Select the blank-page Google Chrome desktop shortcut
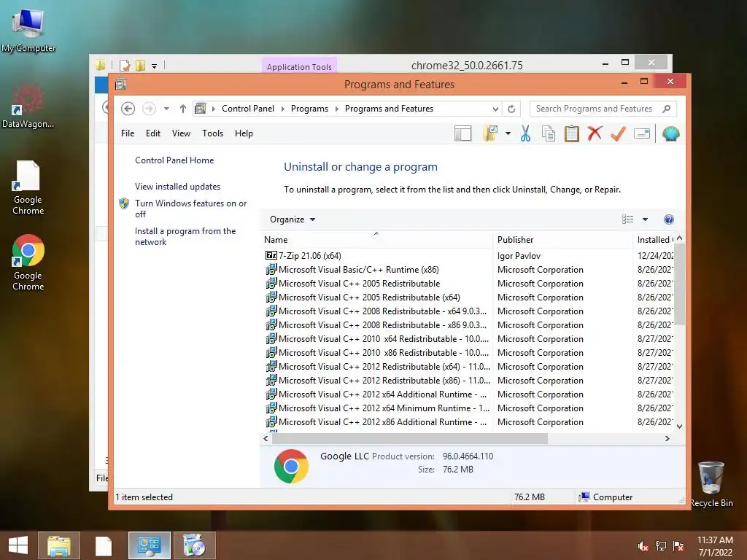This screenshot has width=747, height=560. 28,187
